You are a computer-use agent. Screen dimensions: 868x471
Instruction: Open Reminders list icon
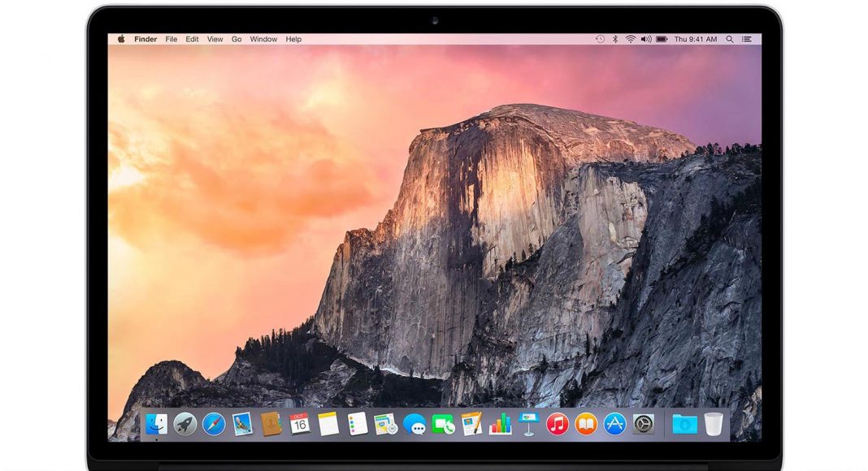tap(357, 424)
